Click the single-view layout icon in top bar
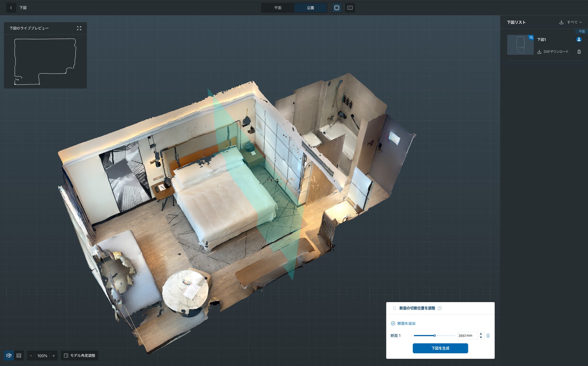 click(x=337, y=8)
